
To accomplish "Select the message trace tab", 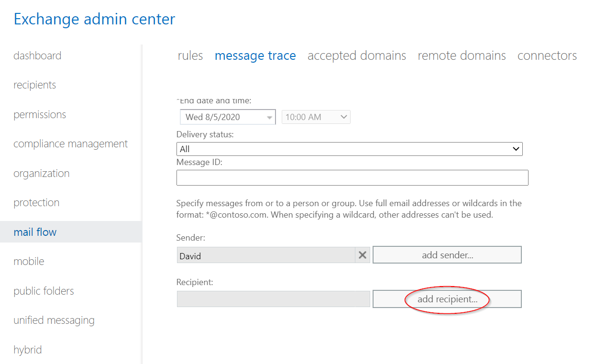I will 255,56.
